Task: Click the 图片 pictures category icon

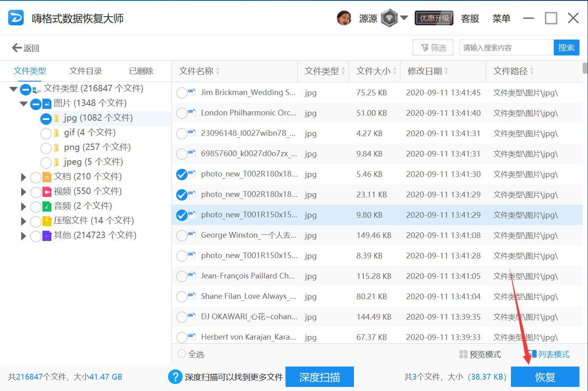Action: (x=47, y=104)
